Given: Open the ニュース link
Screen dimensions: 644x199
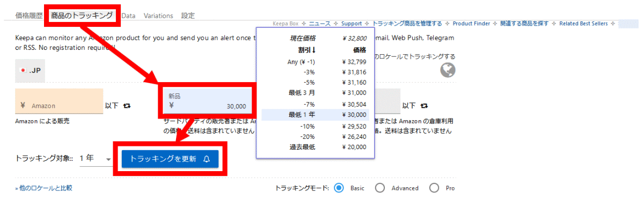Looking at the screenshot, I should [320, 24].
